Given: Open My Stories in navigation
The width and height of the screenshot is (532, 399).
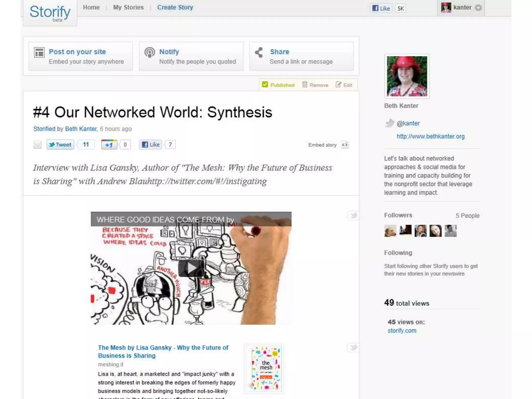Looking at the screenshot, I should click(128, 8).
